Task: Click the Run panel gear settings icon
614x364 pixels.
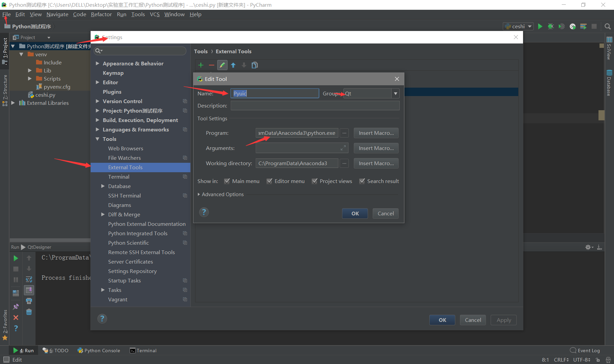Action: click(589, 247)
